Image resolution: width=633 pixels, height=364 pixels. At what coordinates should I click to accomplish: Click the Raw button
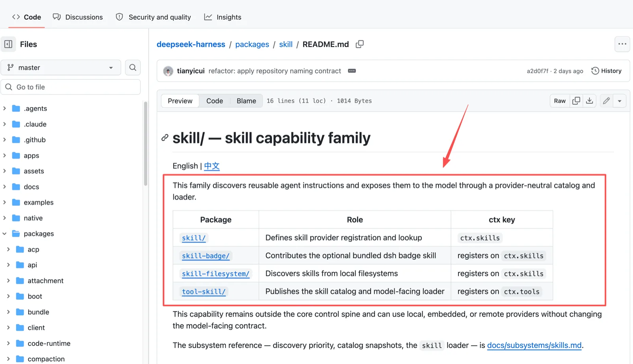(x=560, y=101)
